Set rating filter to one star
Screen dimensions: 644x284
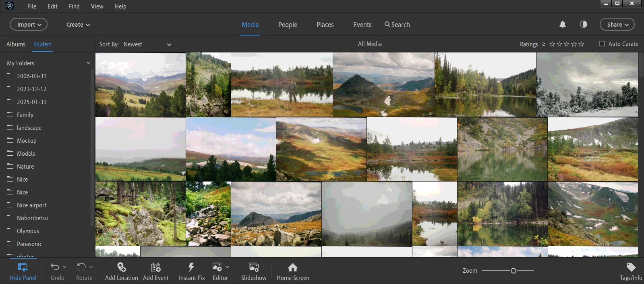coord(552,44)
